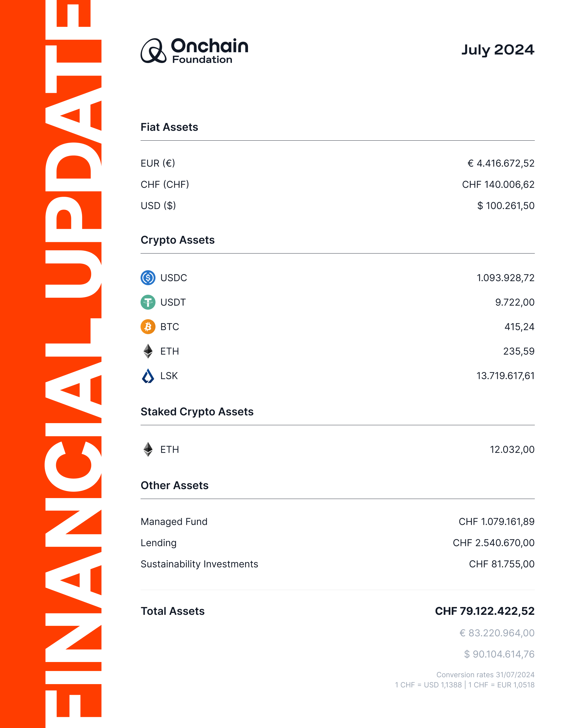Click the ETH icon under Crypto Assets

pyautogui.click(x=148, y=351)
